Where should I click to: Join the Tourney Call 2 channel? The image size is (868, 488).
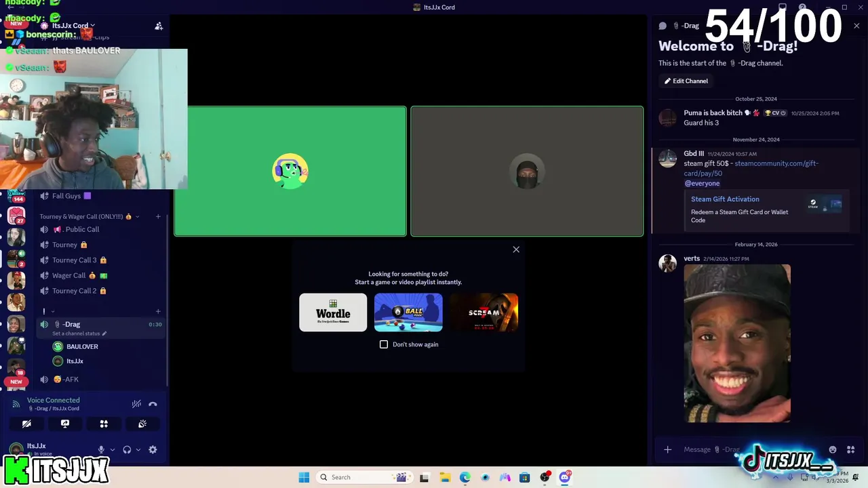click(102, 291)
